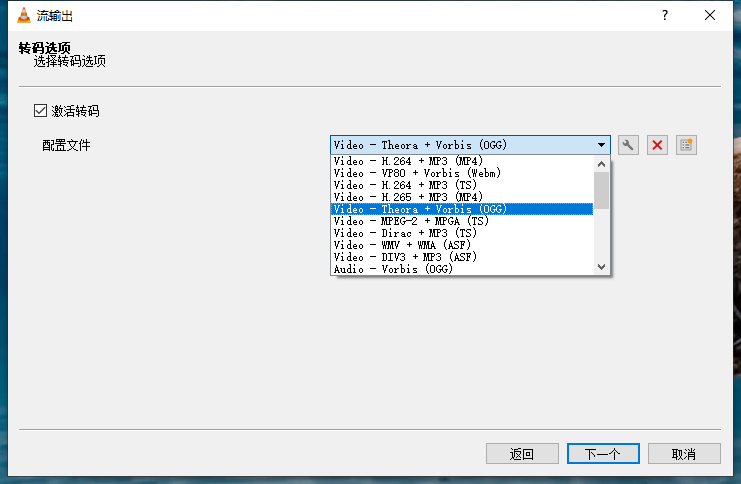The height and width of the screenshot is (484, 741).
Task: Select Video - Dirac + MP3 (TS)
Action: [462, 233]
